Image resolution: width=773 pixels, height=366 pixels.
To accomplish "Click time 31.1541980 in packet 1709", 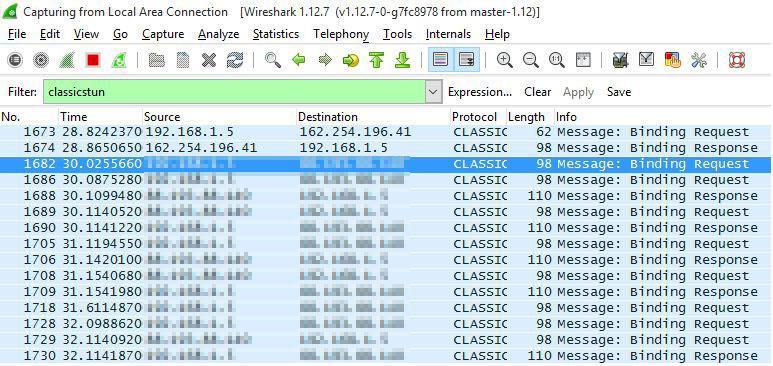I will [x=102, y=292].
